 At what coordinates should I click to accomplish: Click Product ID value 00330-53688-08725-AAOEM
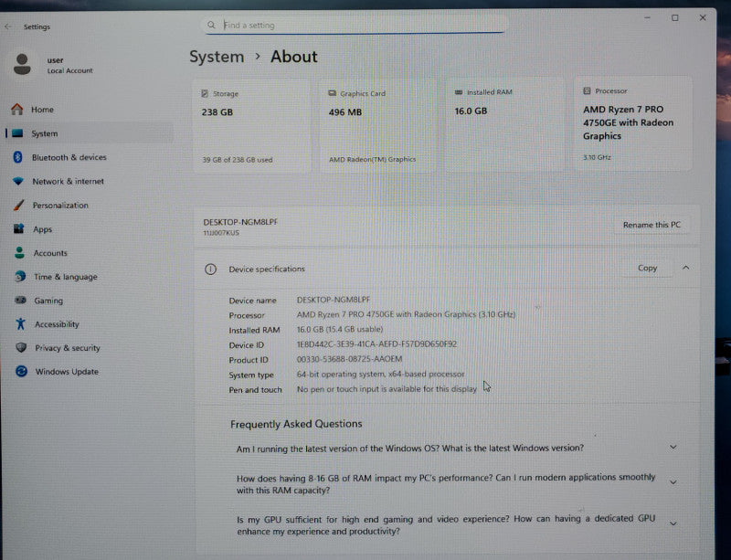tap(349, 359)
